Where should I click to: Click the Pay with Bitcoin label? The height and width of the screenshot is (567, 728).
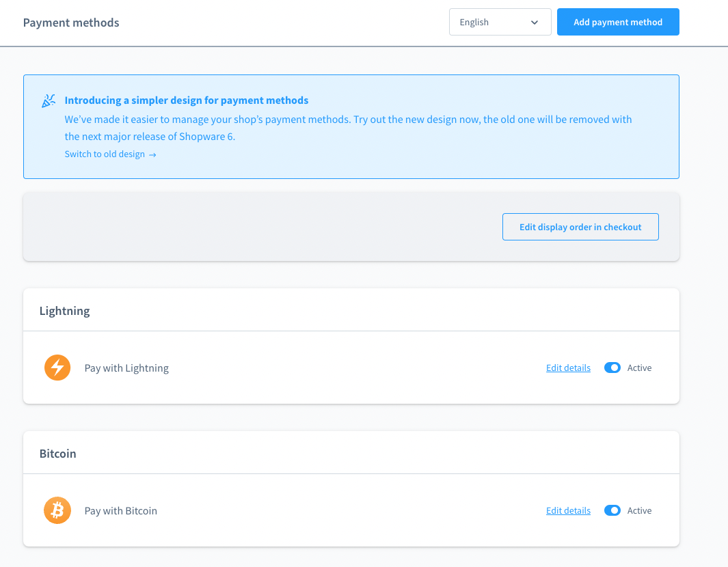121,511
